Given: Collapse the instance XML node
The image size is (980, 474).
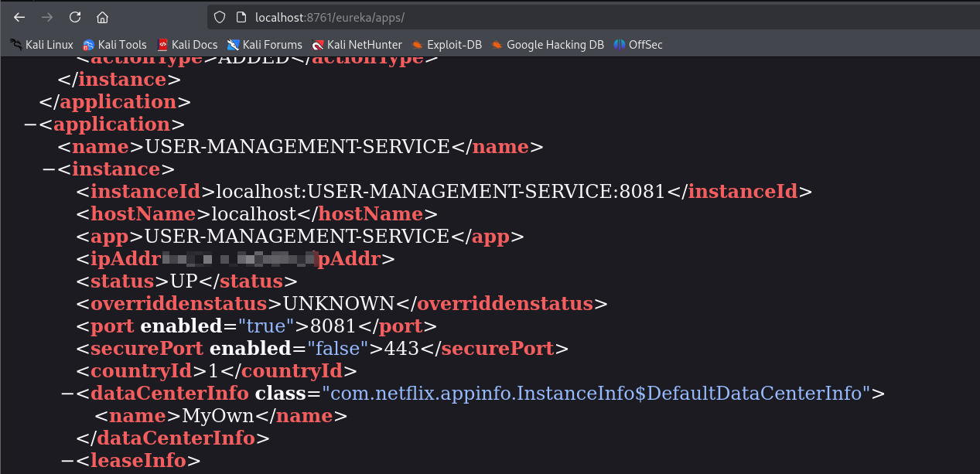Looking at the screenshot, I should (48, 169).
